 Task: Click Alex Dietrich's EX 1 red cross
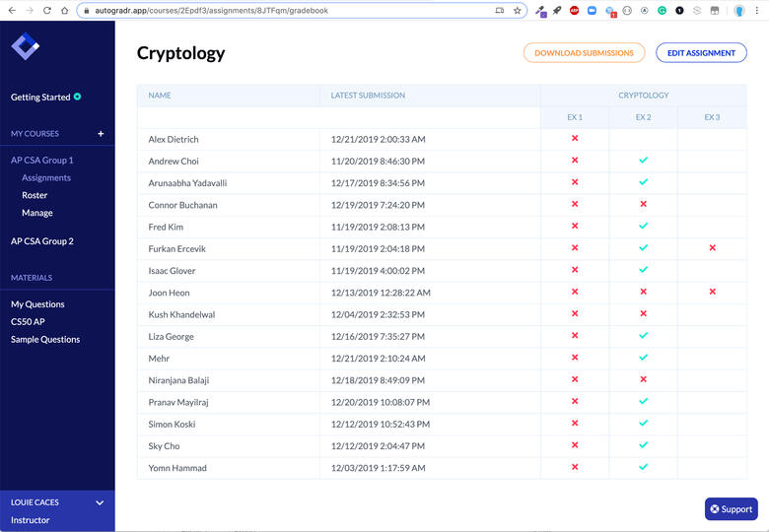point(575,139)
